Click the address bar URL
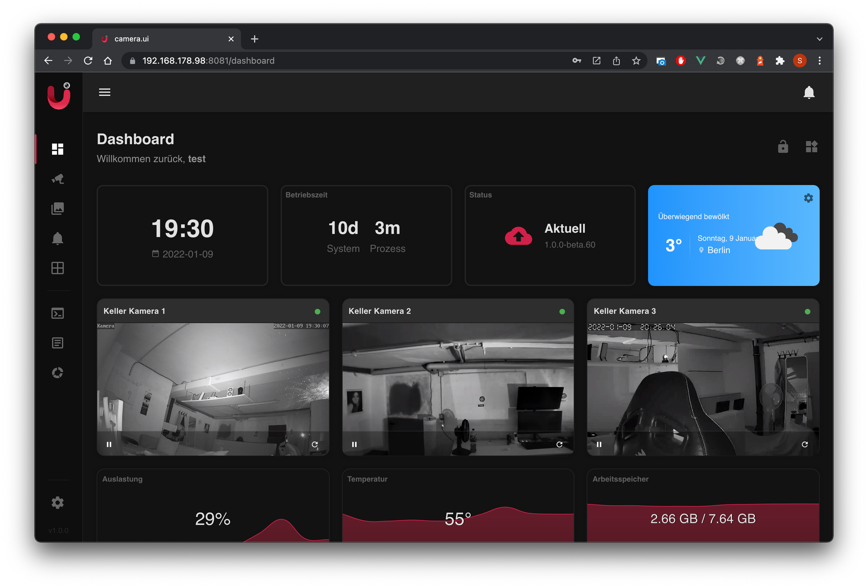 point(208,60)
